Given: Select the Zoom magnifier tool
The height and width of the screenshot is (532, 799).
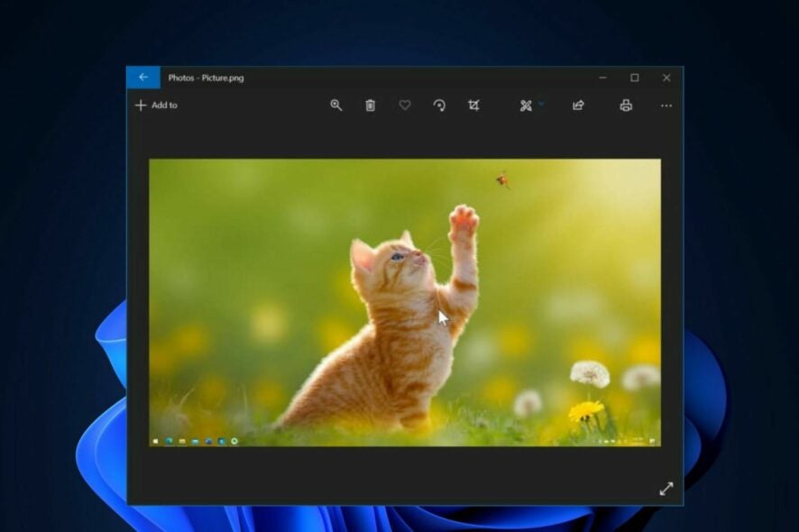Looking at the screenshot, I should coord(335,106).
